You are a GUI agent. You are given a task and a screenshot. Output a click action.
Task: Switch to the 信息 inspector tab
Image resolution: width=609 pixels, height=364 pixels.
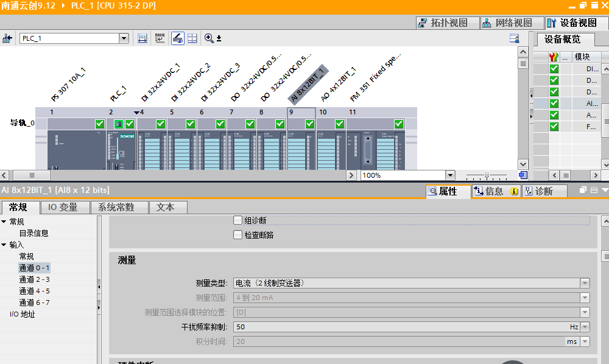496,191
